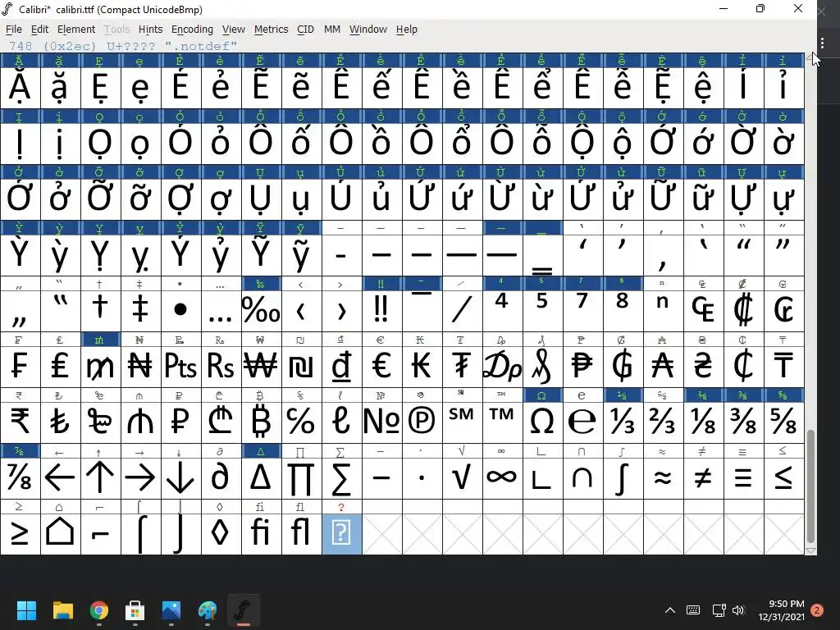The width and height of the screenshot is (840, 630).
Task: Select the summation sigma glyph cell
Action: 341,478
